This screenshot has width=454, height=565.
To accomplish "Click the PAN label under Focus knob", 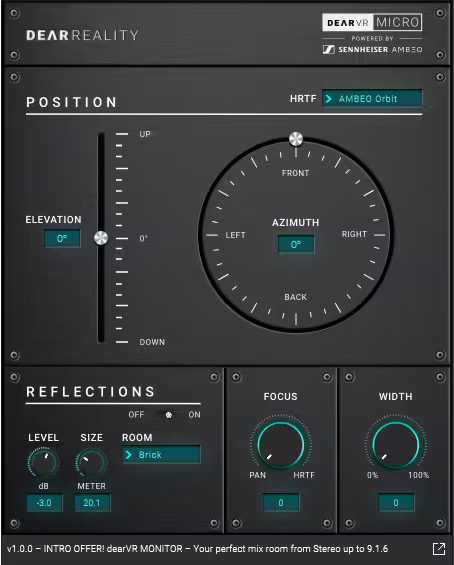I will click(258, 475).
